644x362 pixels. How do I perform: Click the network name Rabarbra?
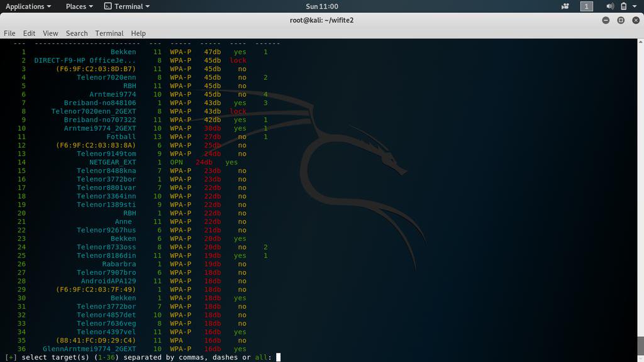119,264
